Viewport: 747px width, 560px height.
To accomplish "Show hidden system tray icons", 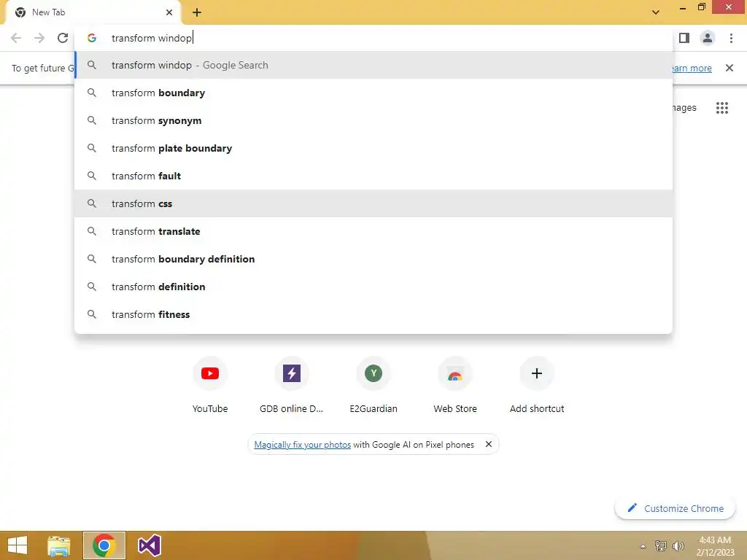I will [643, 546].
